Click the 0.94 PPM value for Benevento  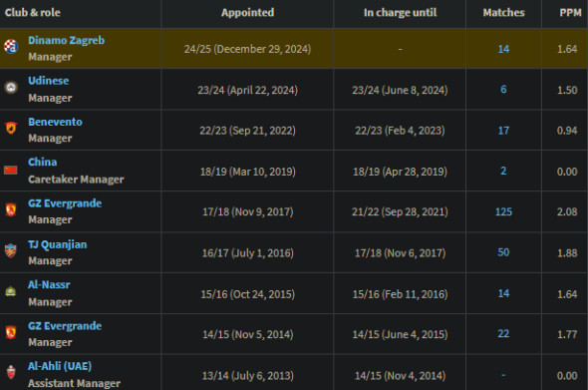click(x=567, y=131)
